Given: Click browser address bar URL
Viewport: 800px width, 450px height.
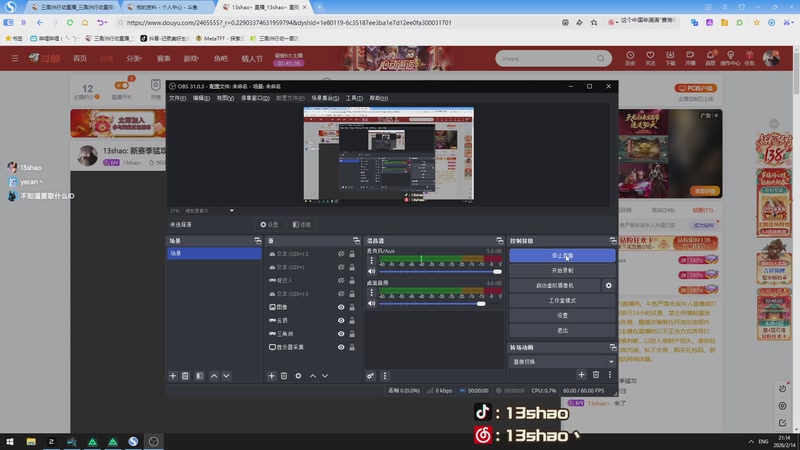Looking at the screenshot, I should 289,22.
